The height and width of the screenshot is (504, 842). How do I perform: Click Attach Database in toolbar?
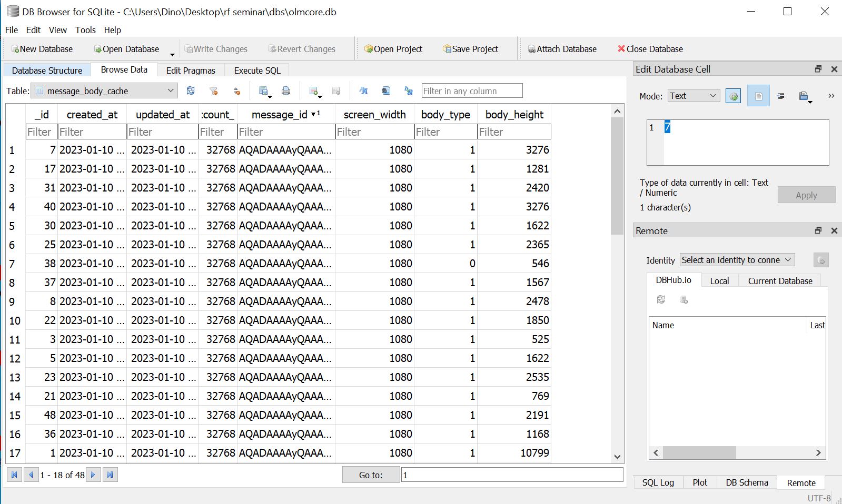coord(562,49)
